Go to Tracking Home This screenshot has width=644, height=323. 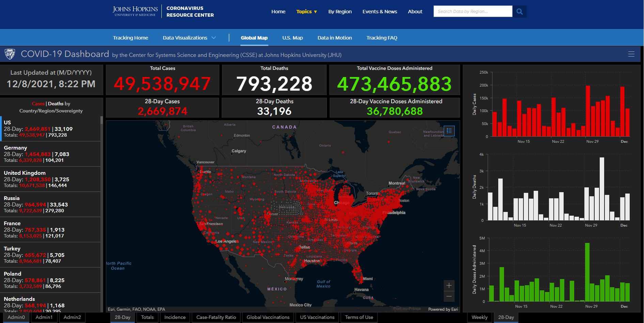[130, 38]
